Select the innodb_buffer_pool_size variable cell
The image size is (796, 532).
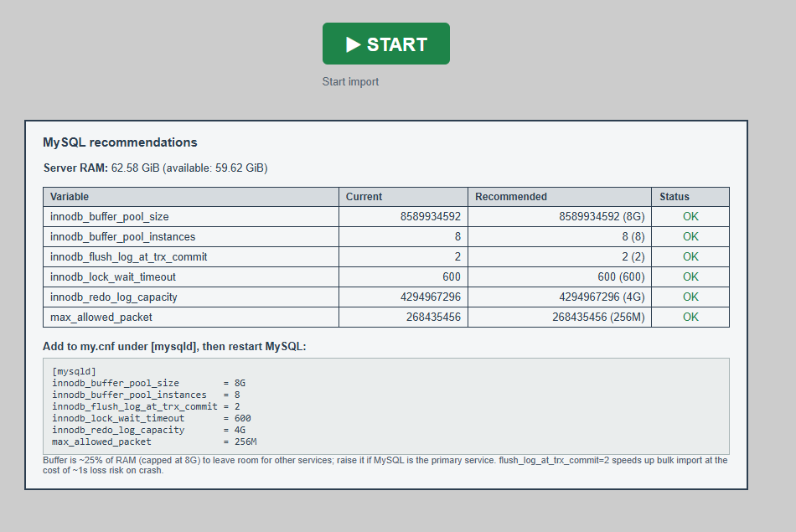click(191, 217)
